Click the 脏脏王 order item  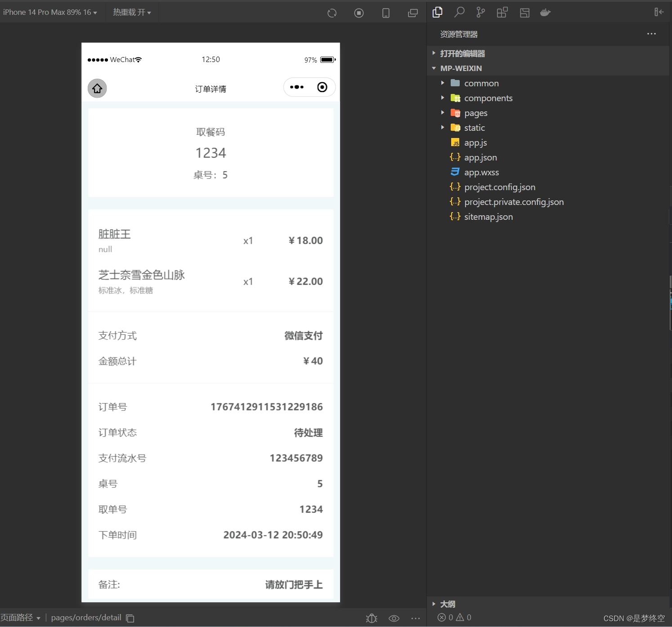click(x=114, y=234)
